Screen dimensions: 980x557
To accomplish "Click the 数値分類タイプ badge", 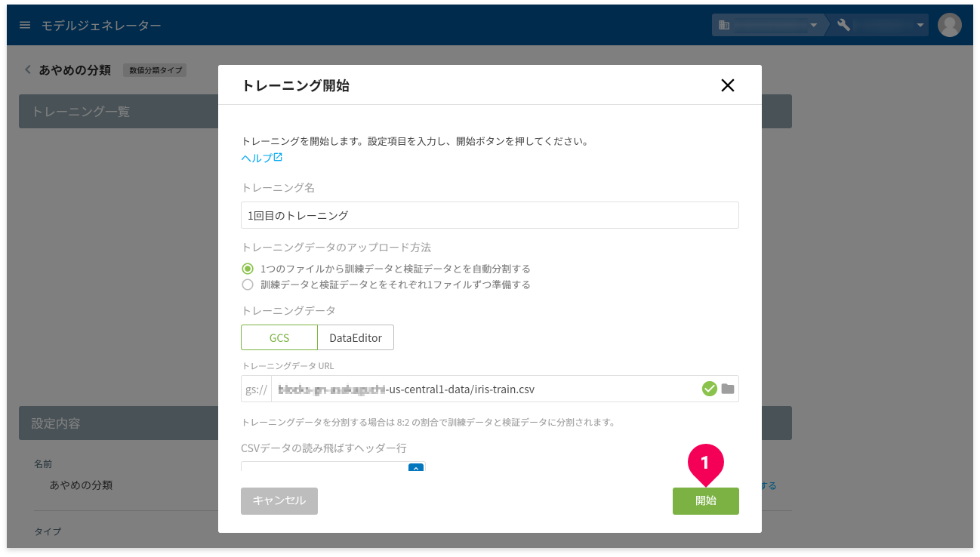I will click(155, 69).
